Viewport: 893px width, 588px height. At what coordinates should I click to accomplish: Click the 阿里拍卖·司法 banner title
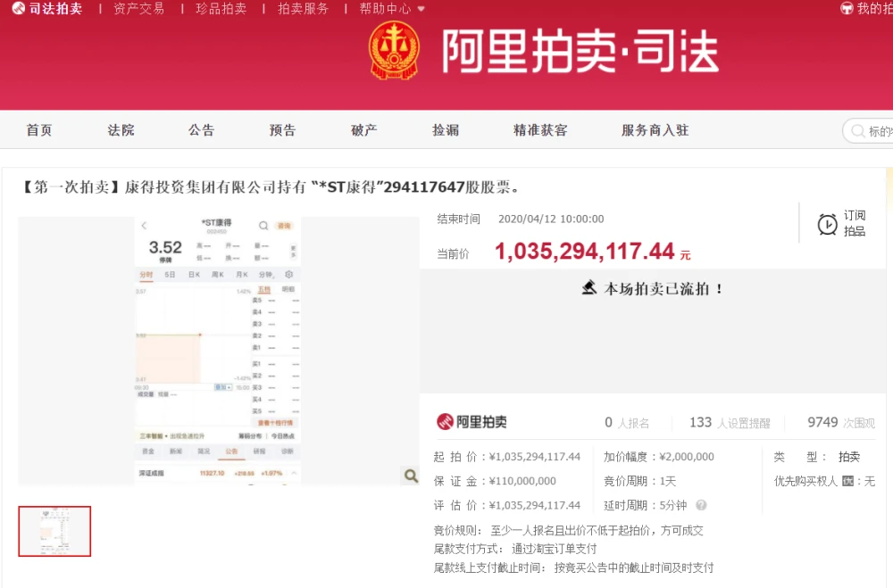[580, 51]
